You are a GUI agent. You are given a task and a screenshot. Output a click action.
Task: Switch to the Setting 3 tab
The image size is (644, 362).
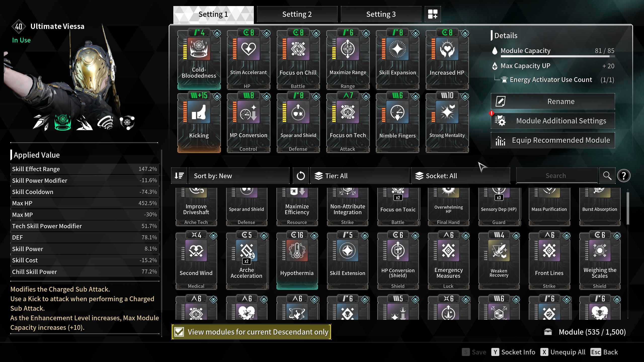click(x=381, y=14)
